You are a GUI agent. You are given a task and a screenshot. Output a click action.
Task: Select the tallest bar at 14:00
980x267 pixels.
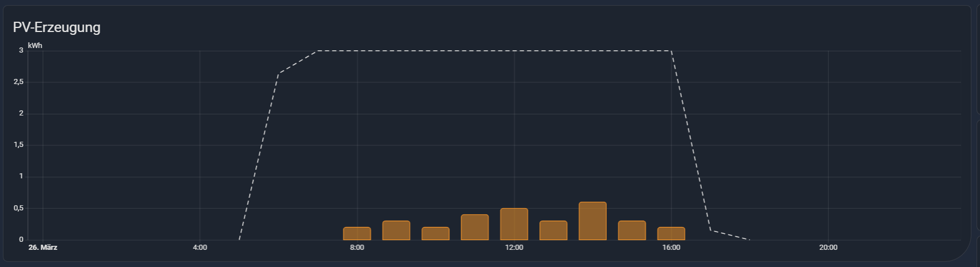click(592, 221)
